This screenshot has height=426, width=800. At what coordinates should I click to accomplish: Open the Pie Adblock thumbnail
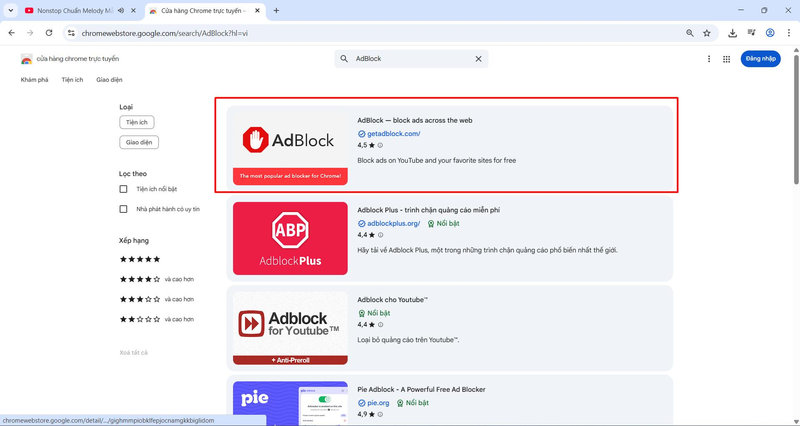(290, 403)
